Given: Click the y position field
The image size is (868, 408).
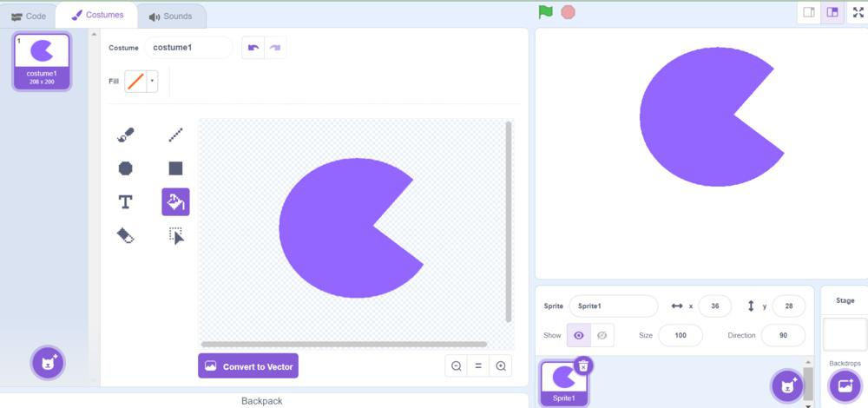Looking at the screenshot, I should tap(788, 306).
